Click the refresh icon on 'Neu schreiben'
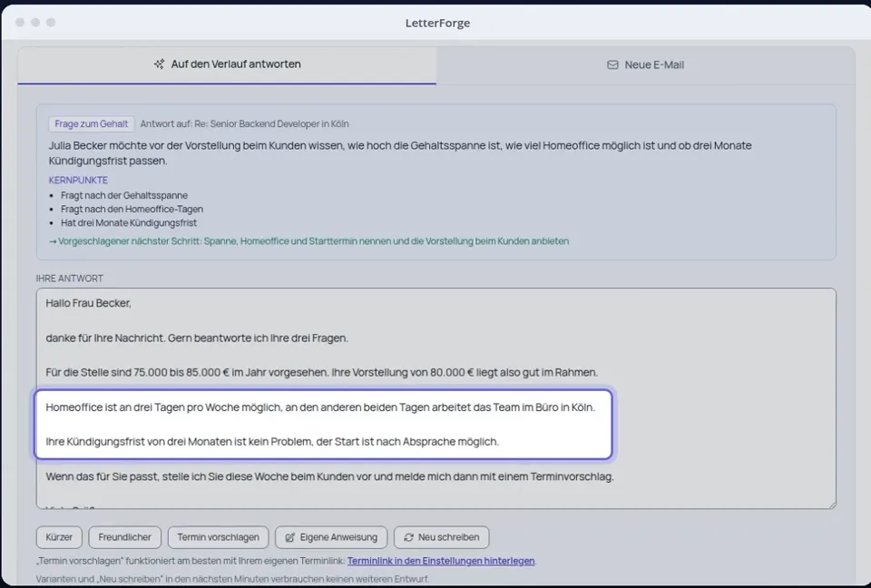Viewport: 871px width, 588px height. pyautogui.click(x=409, y=537)
